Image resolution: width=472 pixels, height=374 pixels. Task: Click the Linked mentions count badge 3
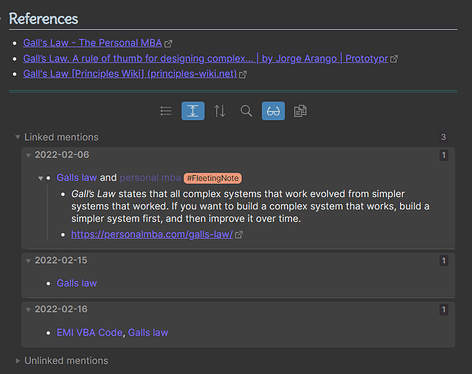coord(443,137)
